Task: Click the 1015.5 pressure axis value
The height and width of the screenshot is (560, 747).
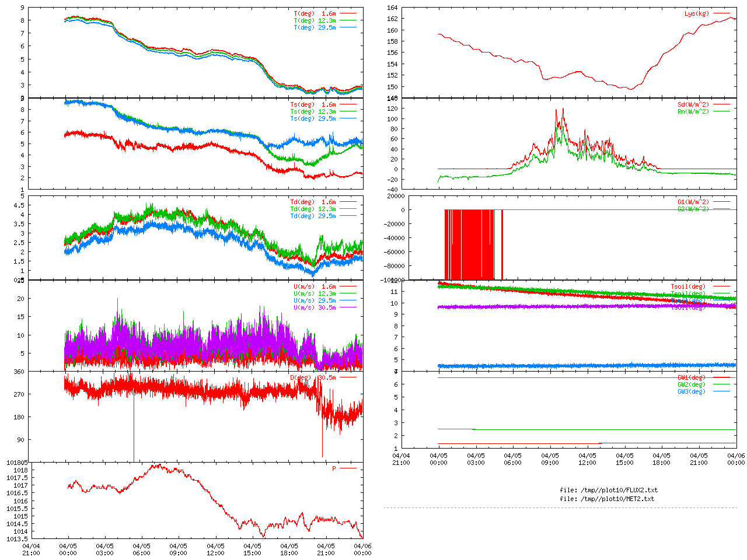Action: tap(17, 509)
